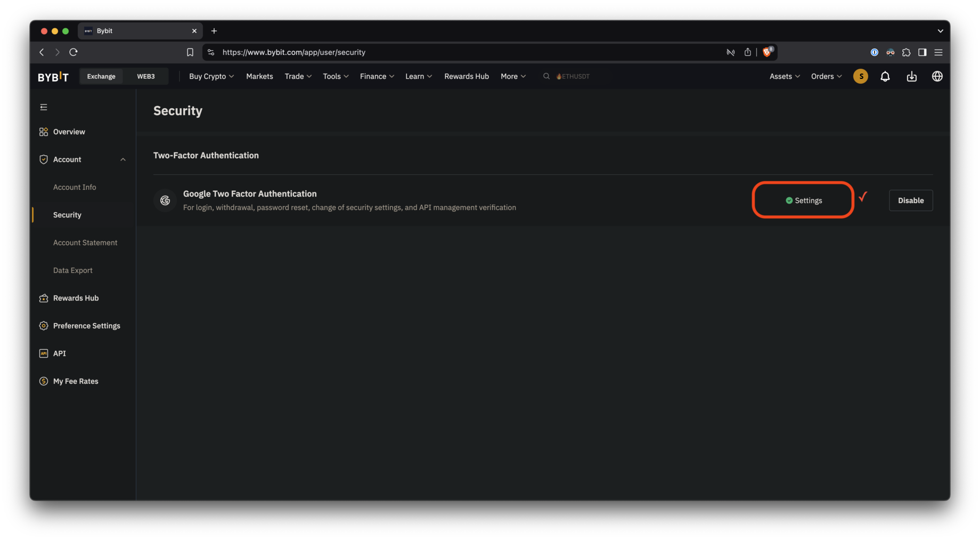Click the globe language icon

pyautogui.click(x=937, y=76)
